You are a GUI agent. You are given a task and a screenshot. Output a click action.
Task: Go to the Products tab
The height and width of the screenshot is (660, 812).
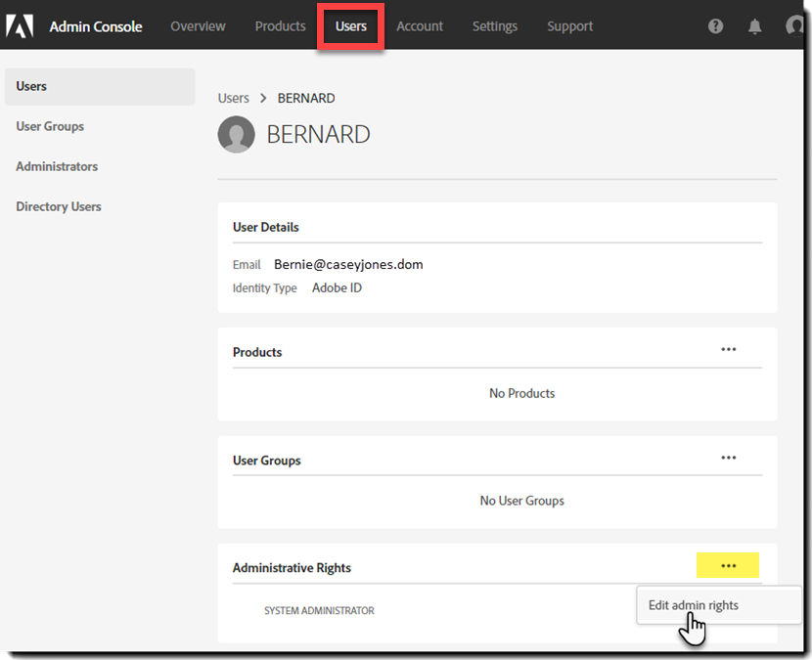pos(280,26)
